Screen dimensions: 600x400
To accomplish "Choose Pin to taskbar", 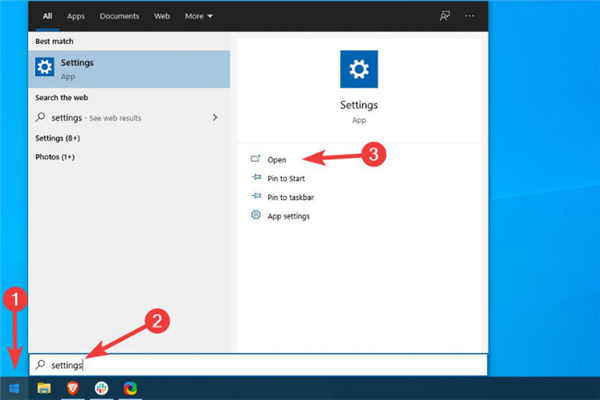I will click(290, 197).
